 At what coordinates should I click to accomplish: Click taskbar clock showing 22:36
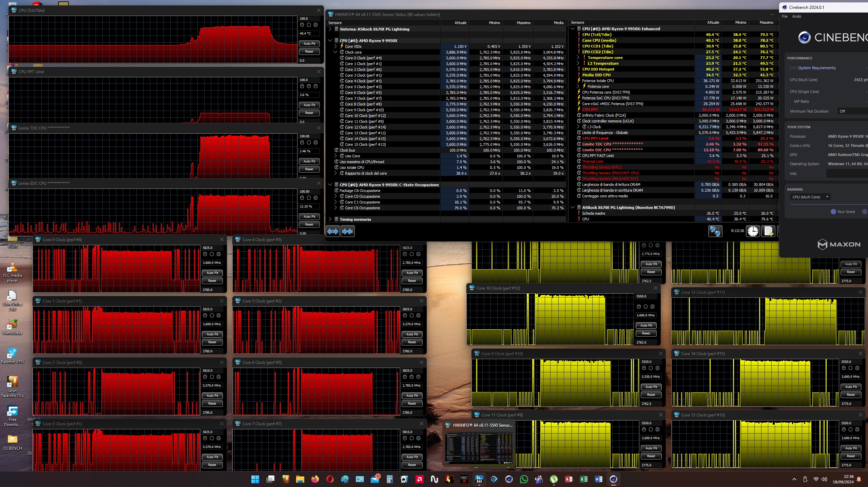click(x=843, y=479)
